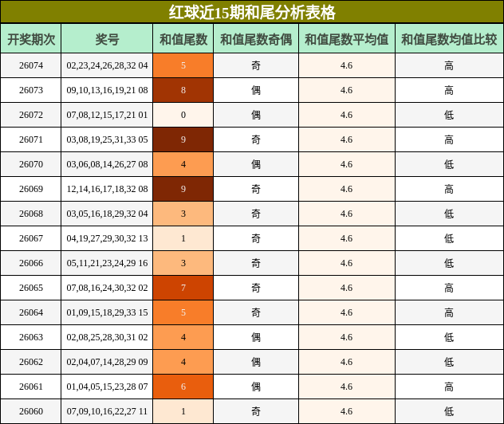The height and width of the screenshot is (424, 504).
Task: Click 奇 parity cell in row 26060
Action: [x=256, y=412]
